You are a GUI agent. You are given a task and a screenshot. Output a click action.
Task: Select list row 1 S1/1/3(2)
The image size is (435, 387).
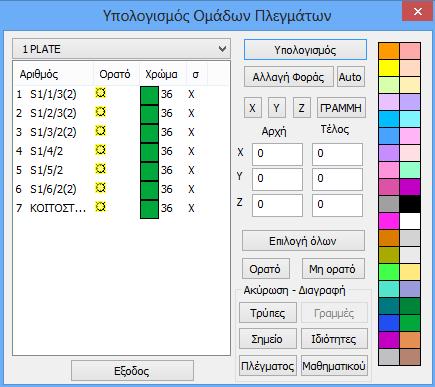(x=121, y=94)
